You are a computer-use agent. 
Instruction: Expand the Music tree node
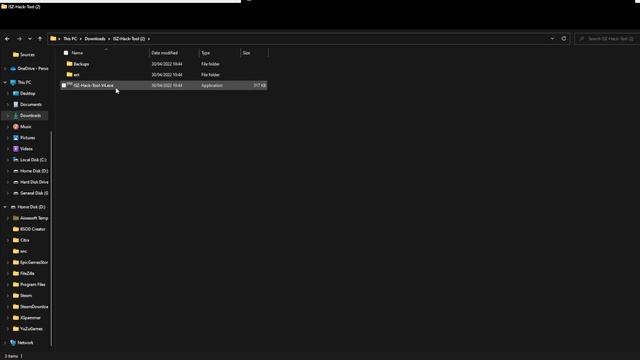tap(8, 127)
